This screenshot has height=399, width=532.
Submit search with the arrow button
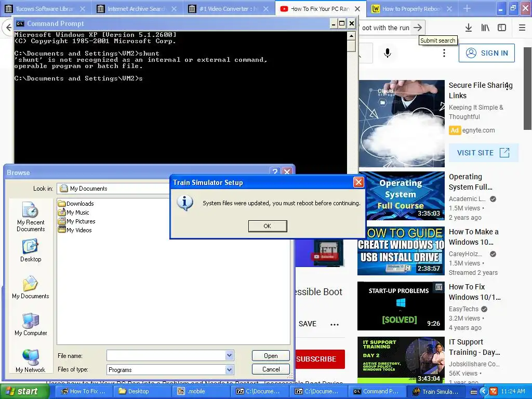[418, 28]
